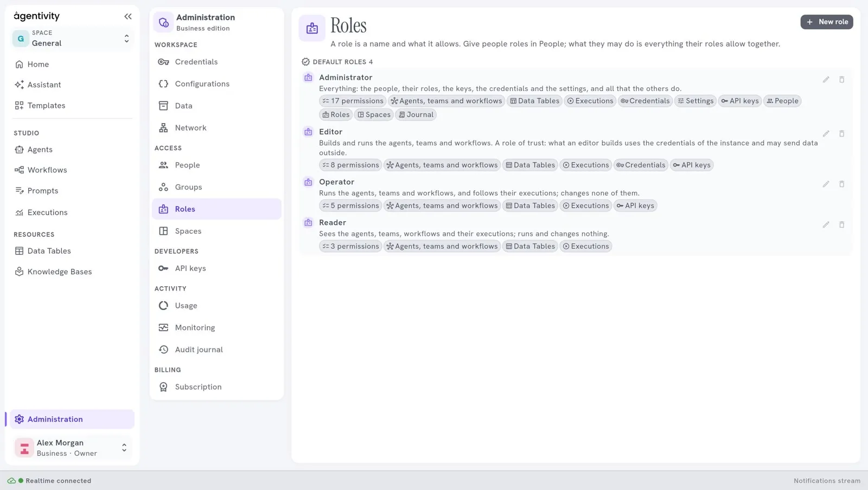This screenshot has width=868, height=490.
Task: Edit the Editor role pencil icon
Action: (x=826, y=134)
